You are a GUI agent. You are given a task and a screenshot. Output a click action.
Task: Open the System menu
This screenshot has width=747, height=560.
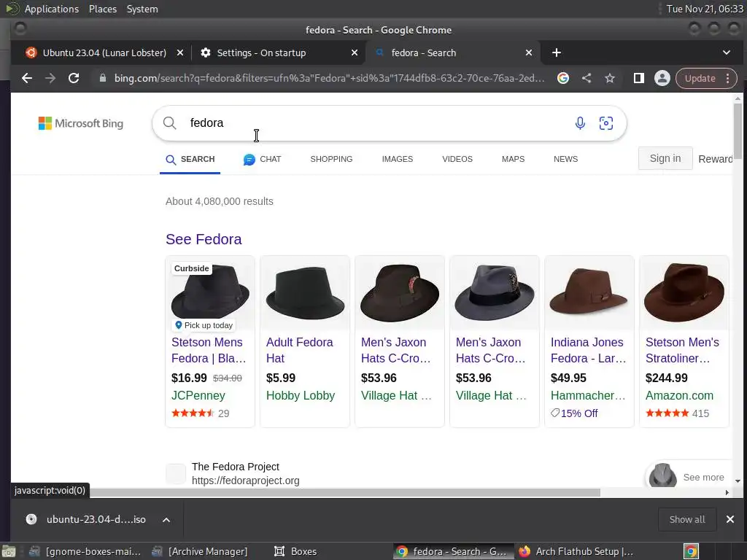coord(142,9)
